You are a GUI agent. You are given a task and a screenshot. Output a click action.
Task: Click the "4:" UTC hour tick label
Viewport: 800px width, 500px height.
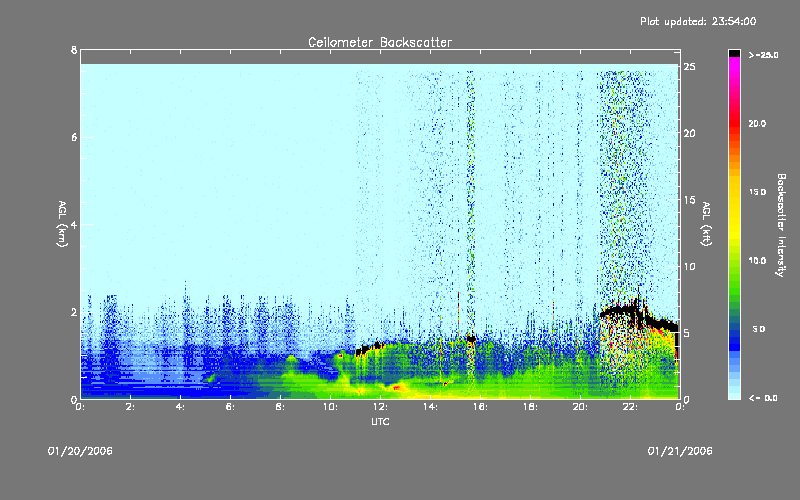pyautogui.click(x=180, y=407)
